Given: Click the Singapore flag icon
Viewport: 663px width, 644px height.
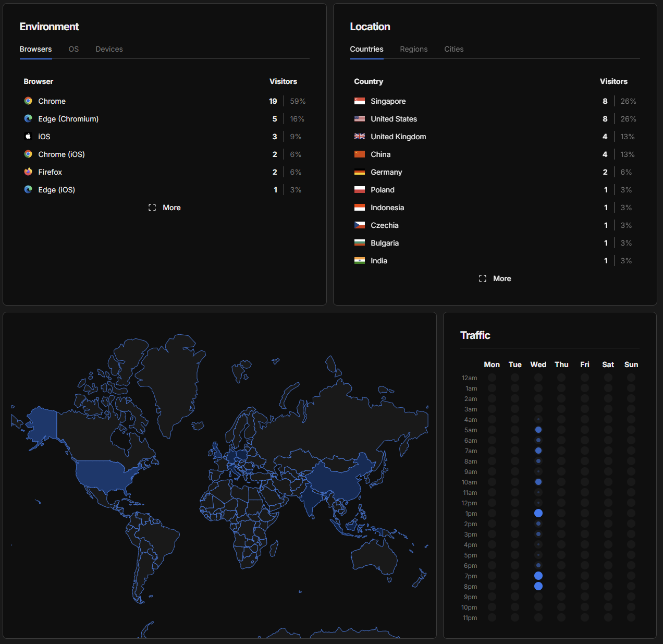Looking at the screenshot, I should click(x=360, y=101).
